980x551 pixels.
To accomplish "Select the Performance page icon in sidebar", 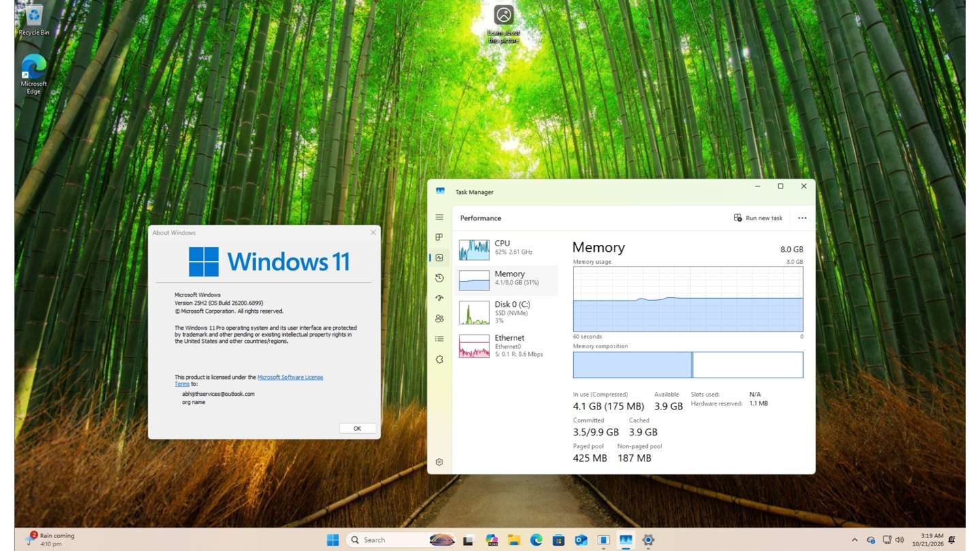I will click(x=439, y=258).
